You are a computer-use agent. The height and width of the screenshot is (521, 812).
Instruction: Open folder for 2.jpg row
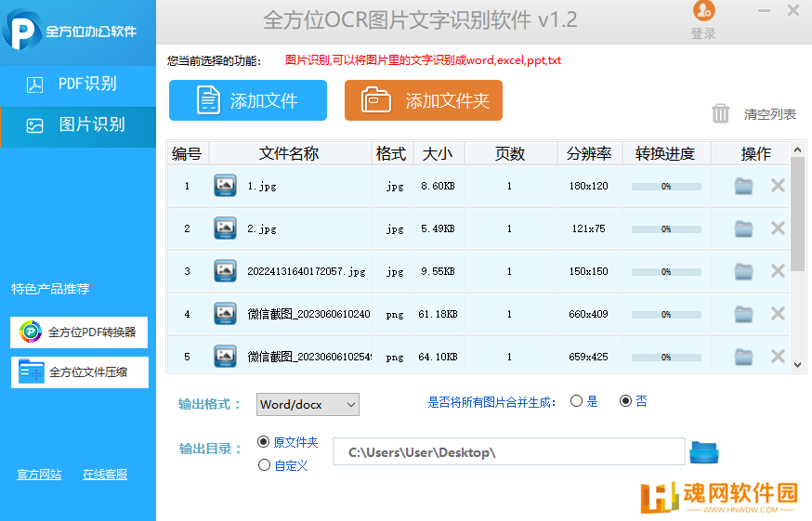[743, 228]
